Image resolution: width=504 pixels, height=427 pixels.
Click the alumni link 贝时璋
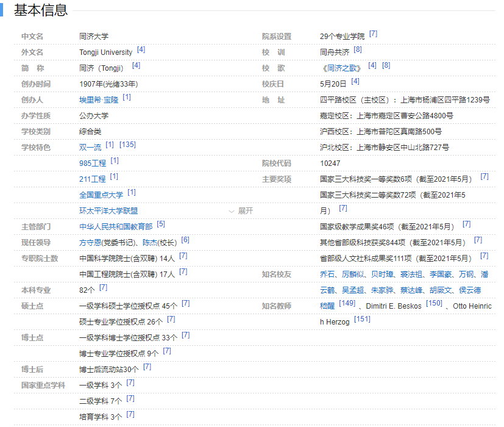382,274
